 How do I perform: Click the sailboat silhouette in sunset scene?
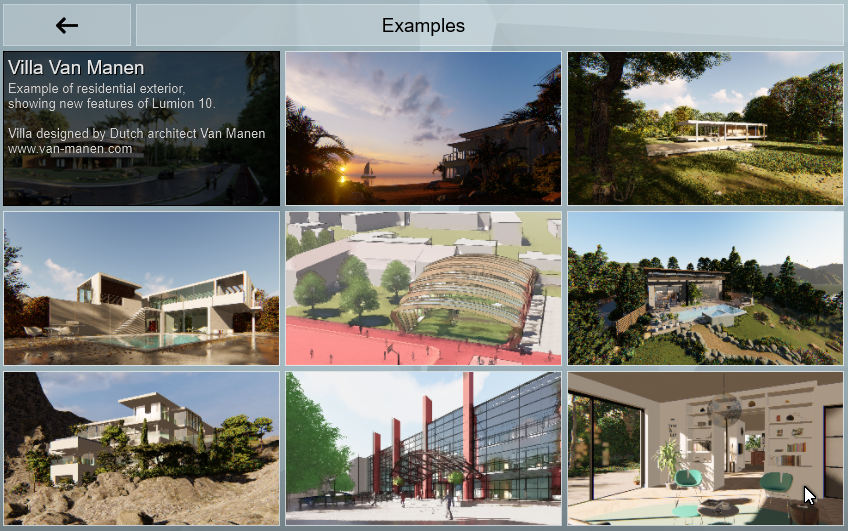tap(369, 170)
